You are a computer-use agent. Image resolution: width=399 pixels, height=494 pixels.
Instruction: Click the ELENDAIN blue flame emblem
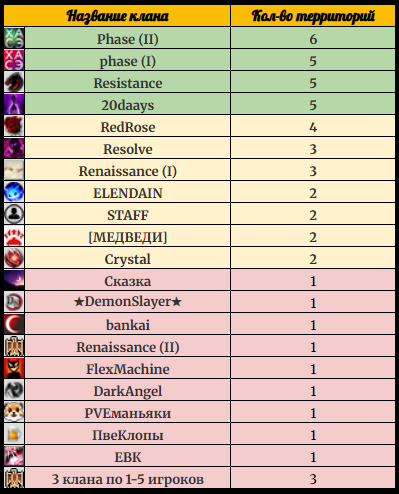(x=14, y=192)
